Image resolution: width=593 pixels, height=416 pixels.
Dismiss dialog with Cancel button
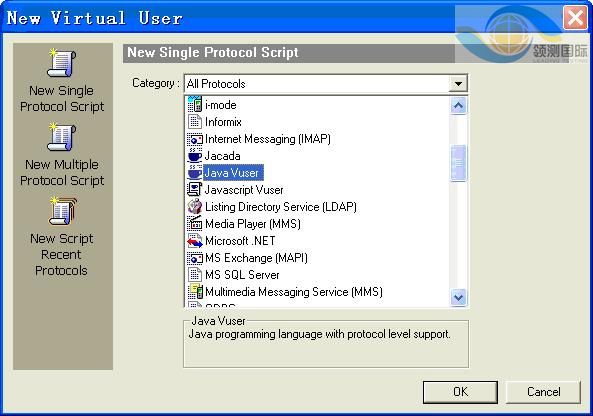(x=543, y=392)
